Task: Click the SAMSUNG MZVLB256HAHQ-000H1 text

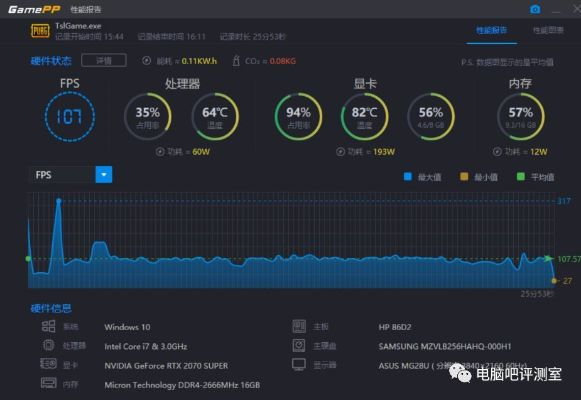Action: (445, 346)
